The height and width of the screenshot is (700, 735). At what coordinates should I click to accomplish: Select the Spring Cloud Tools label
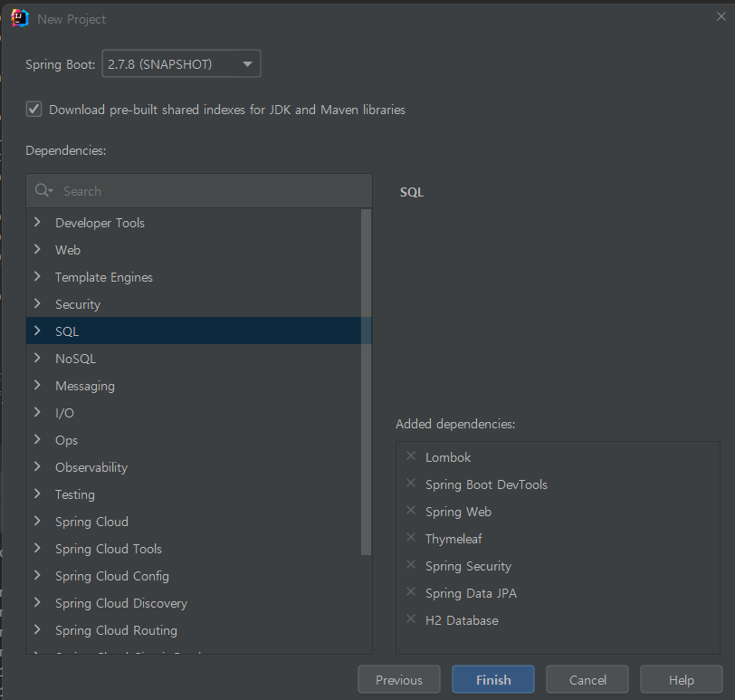(109, 549)
